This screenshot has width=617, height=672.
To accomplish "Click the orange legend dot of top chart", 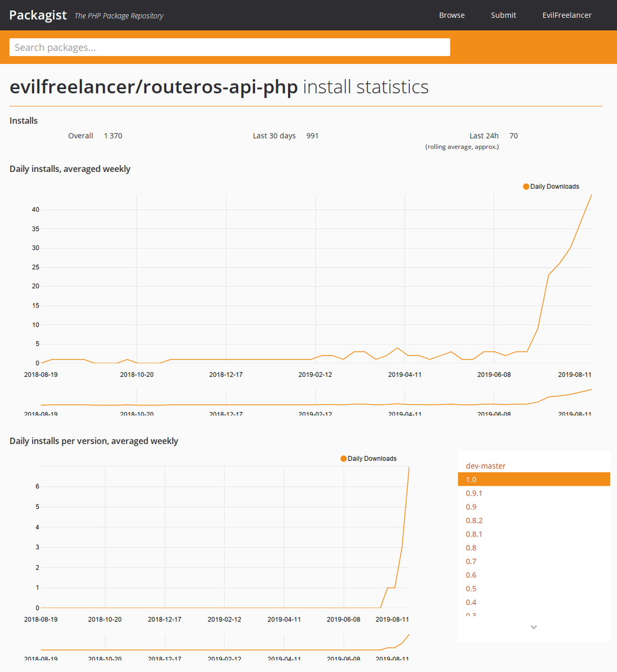I will point(526,186).
